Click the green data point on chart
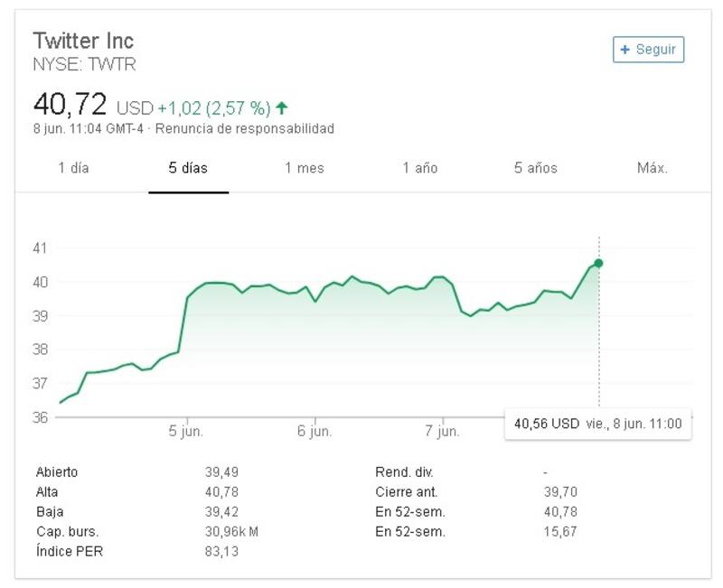This screenshot has height=588, width=723. [598, 263]
